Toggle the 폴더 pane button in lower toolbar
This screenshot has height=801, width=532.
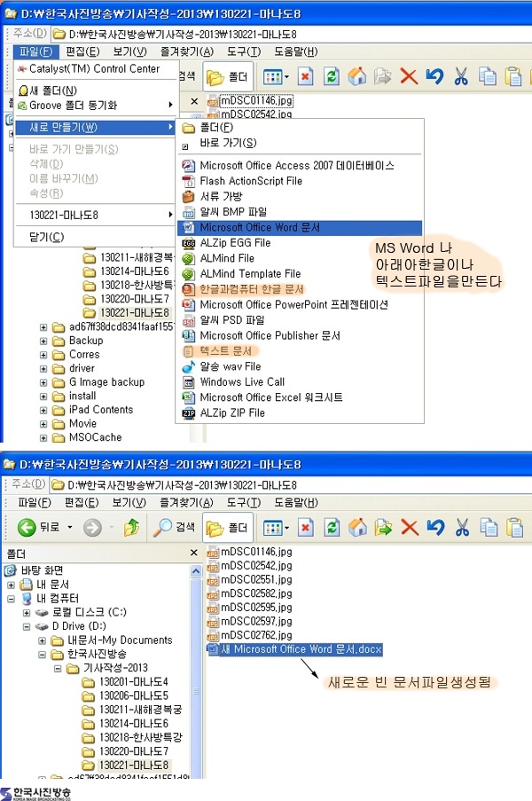tap(228, 527)
